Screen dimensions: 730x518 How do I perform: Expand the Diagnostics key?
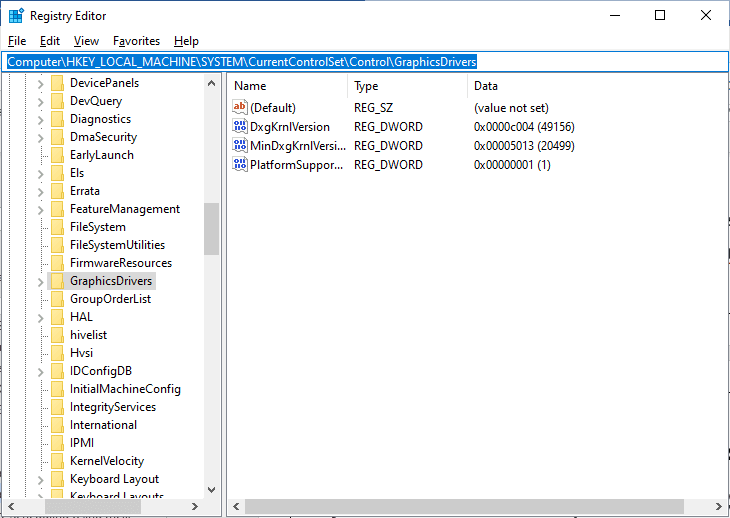tap(41, 120)
